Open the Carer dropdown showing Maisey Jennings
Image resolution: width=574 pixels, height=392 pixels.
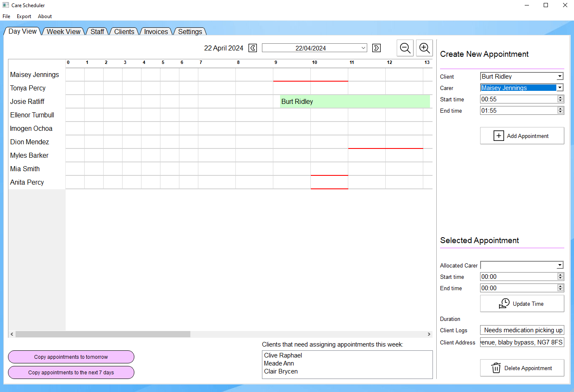(560, 88)
